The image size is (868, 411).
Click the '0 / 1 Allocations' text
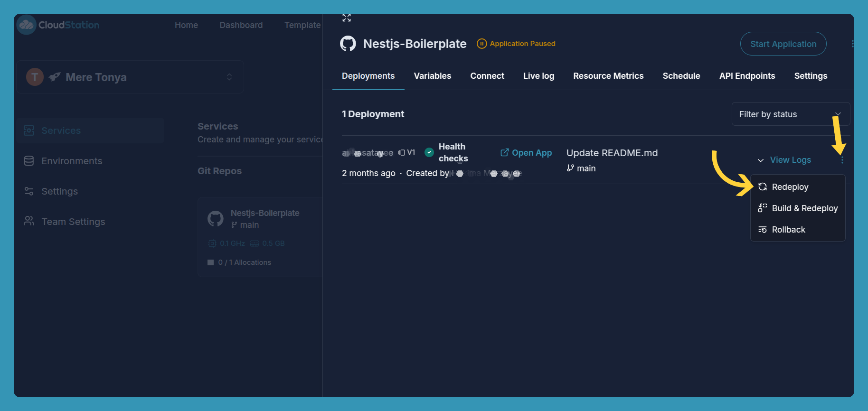coord(245,262)
